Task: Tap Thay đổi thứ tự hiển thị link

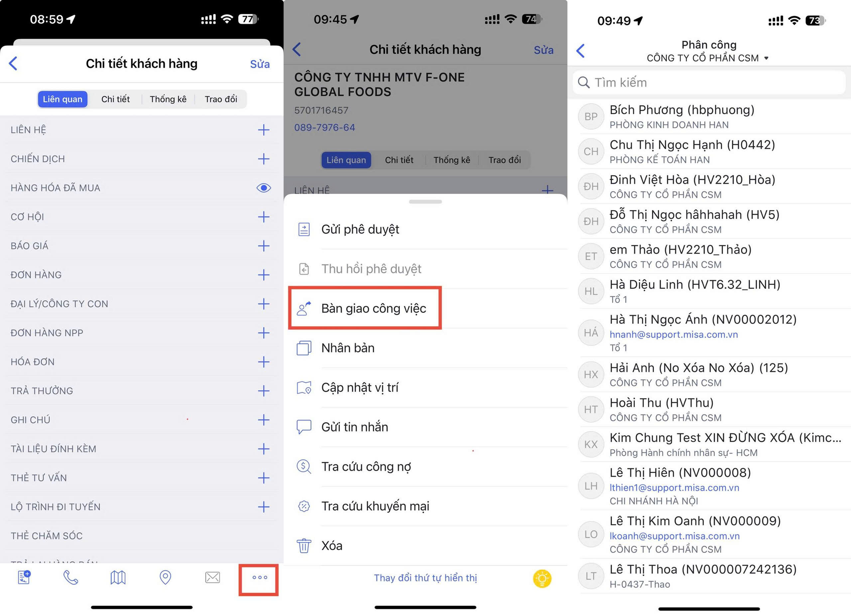Action: 425,578
